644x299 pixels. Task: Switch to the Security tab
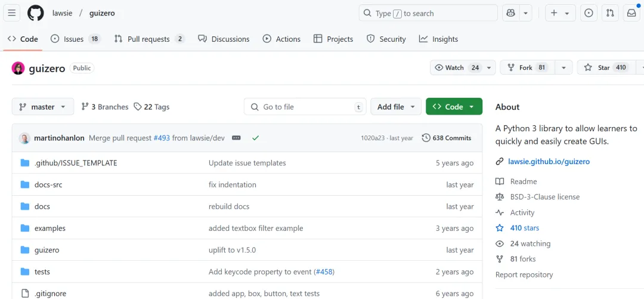pos(386,39)
